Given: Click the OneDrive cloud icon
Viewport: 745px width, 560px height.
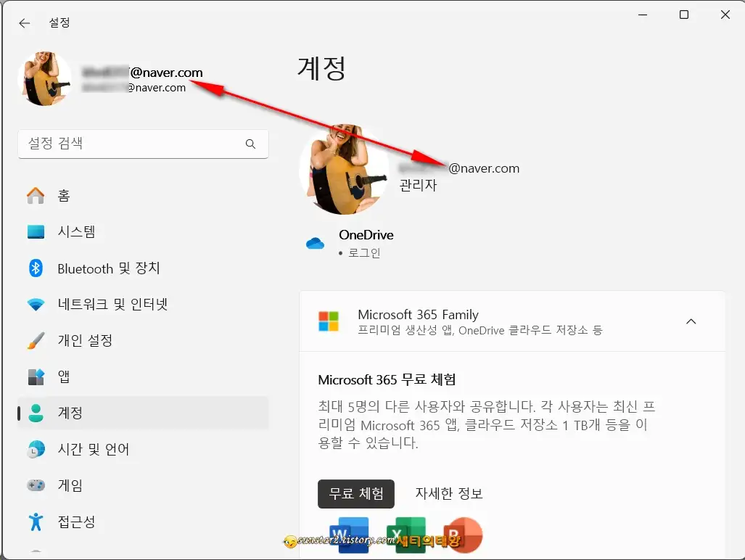Looking at the screenshot, I should [x=315, y=243].
